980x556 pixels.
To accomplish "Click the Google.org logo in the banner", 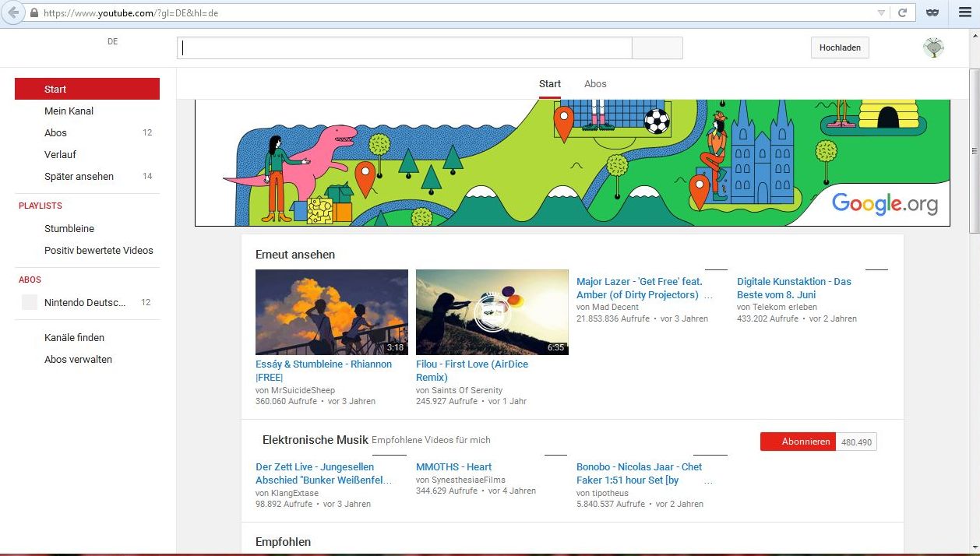I will point(885,204).
